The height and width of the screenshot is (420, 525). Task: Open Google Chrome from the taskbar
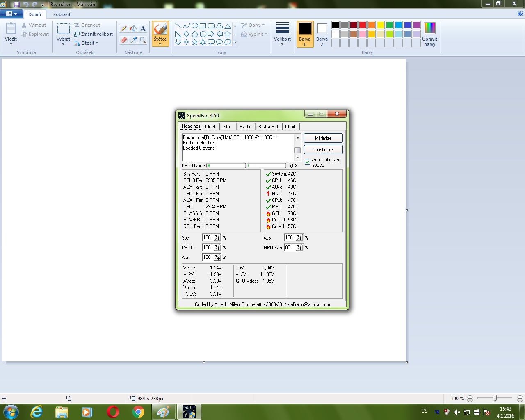click(x=138, y=412)
